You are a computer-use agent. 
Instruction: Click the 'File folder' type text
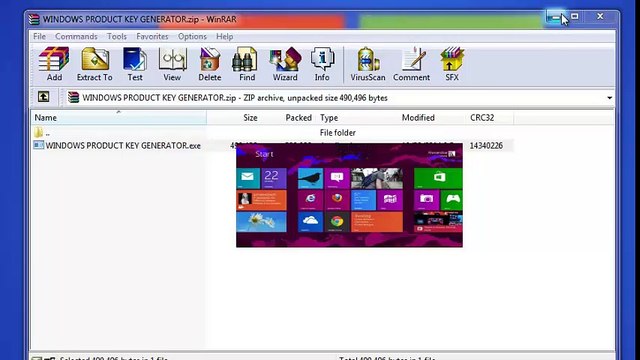click(338, 133)
